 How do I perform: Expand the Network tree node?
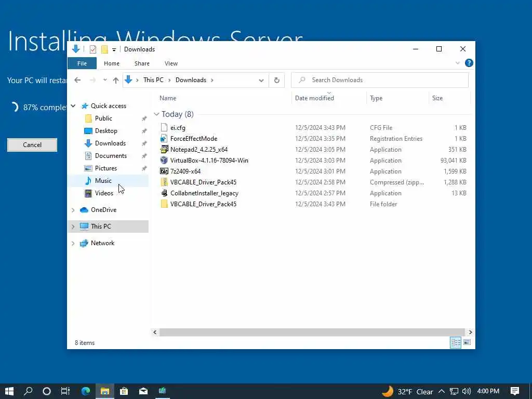point(73,243)
